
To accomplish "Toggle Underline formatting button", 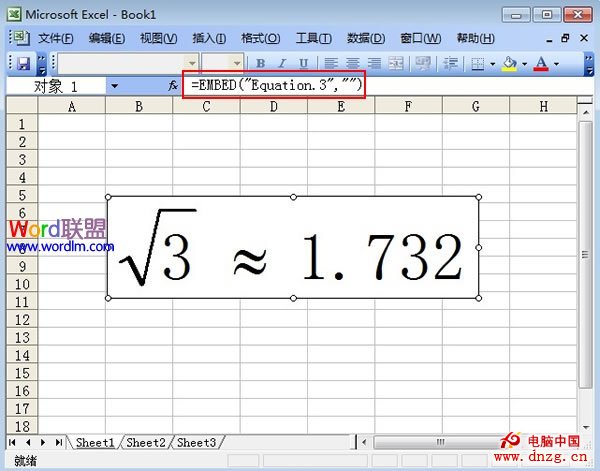I will 304,64.
